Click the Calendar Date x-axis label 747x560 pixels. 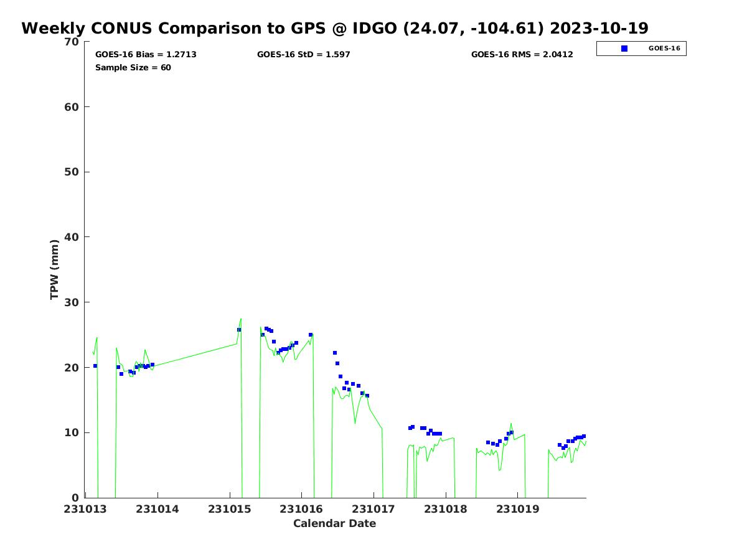point(335,524)
